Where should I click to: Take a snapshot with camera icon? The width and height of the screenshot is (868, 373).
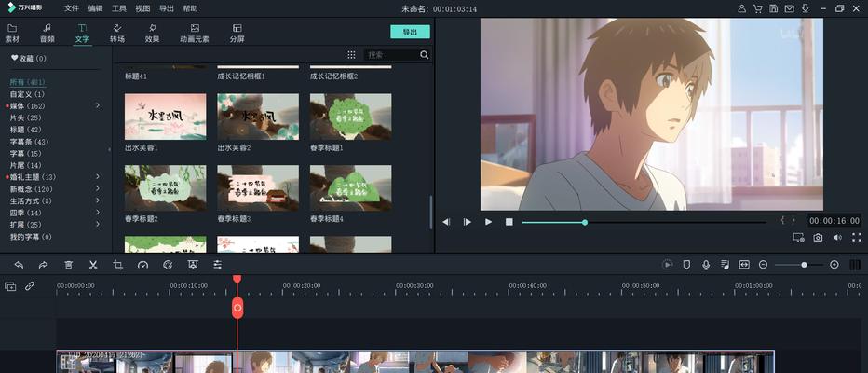pos(818,237)
